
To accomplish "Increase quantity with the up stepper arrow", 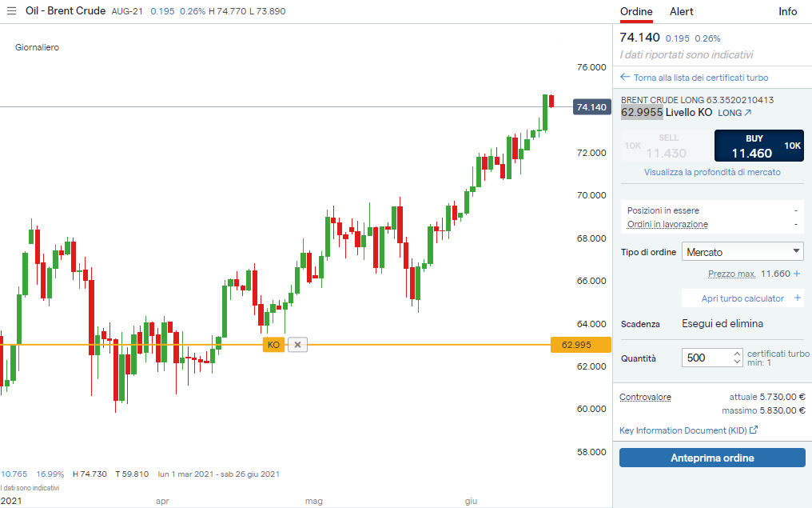I will click(737, 353).
